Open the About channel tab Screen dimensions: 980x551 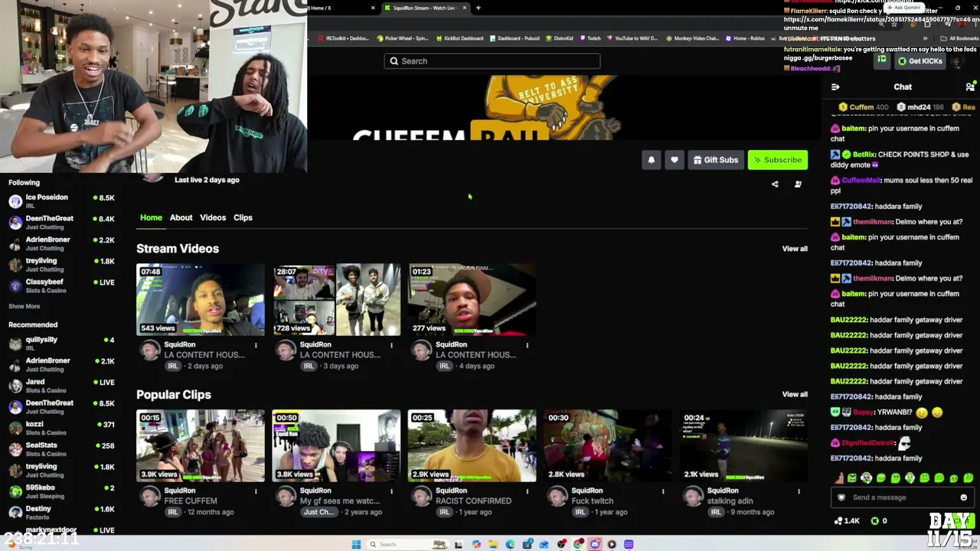coord(181,217)
